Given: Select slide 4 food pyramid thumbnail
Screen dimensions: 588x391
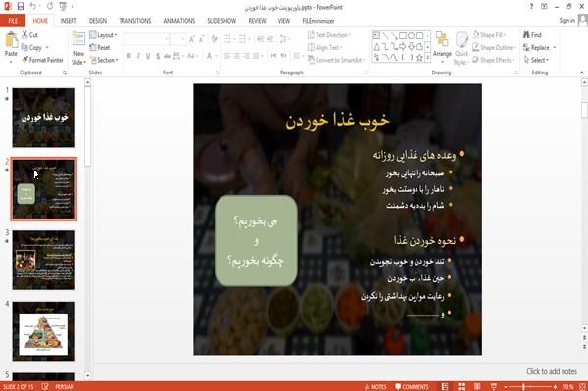Looking at the screenshot, I should 43,331.
